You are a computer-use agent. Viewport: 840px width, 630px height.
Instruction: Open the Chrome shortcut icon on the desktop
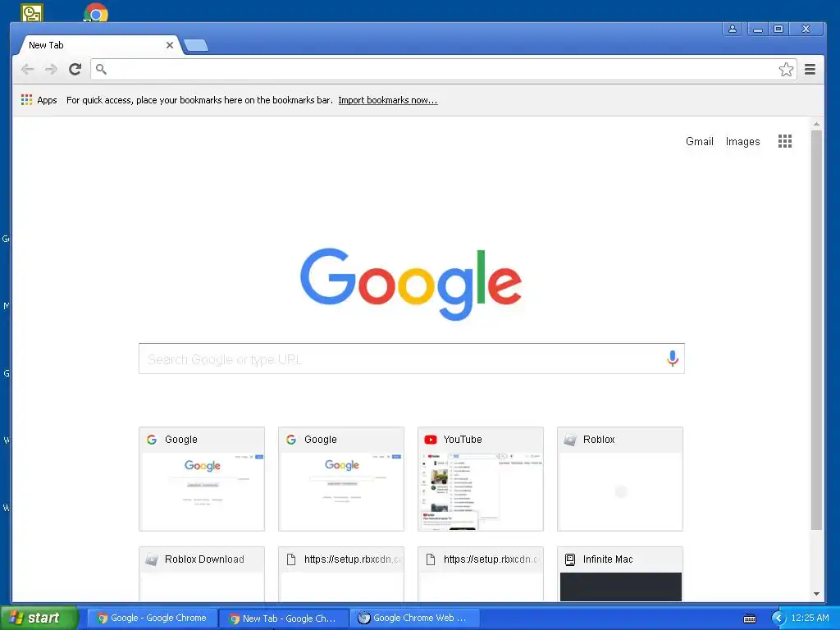point(96,13)
